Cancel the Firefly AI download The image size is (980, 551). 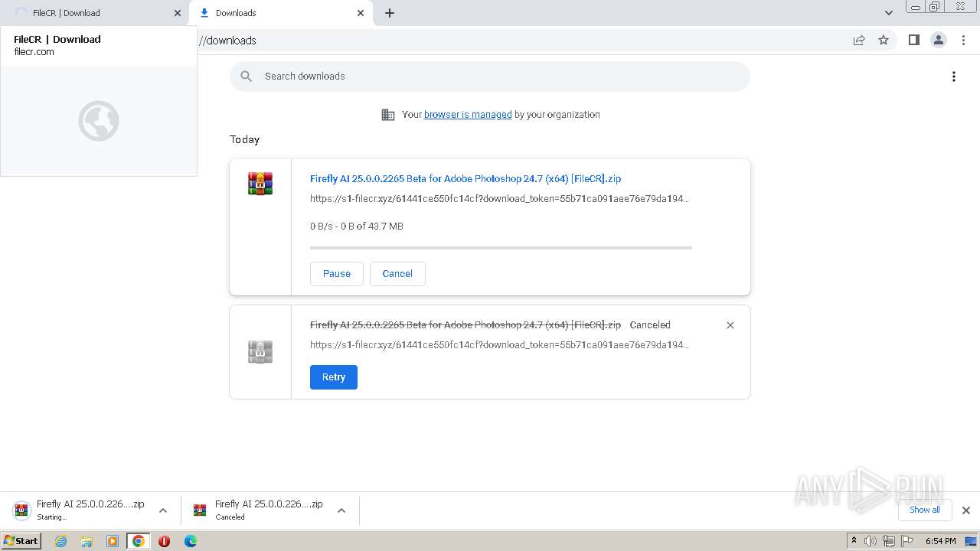click(x=397, y=274)
